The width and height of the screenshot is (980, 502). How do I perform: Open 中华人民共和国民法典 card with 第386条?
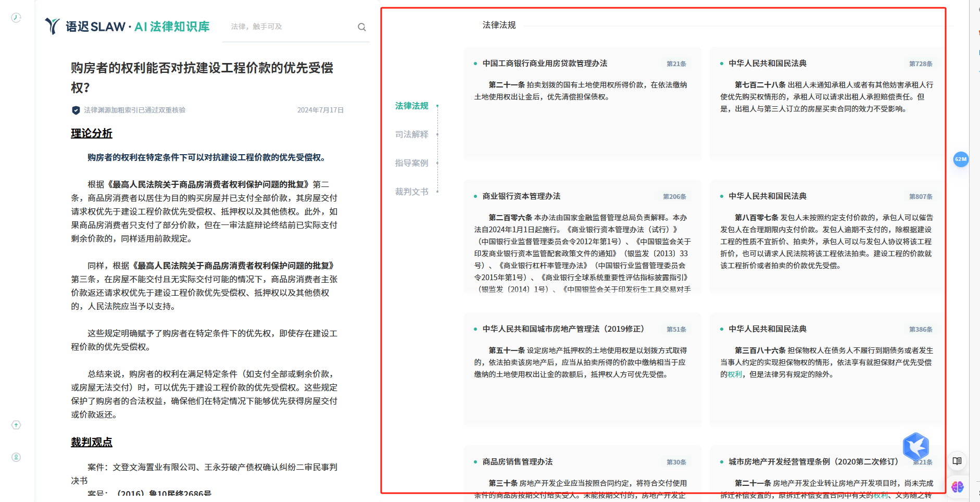tap(768, 329)
